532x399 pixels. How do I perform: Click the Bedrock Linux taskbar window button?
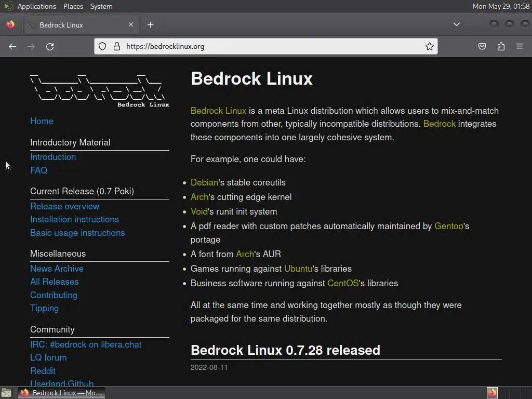click(x=61, y=393)
